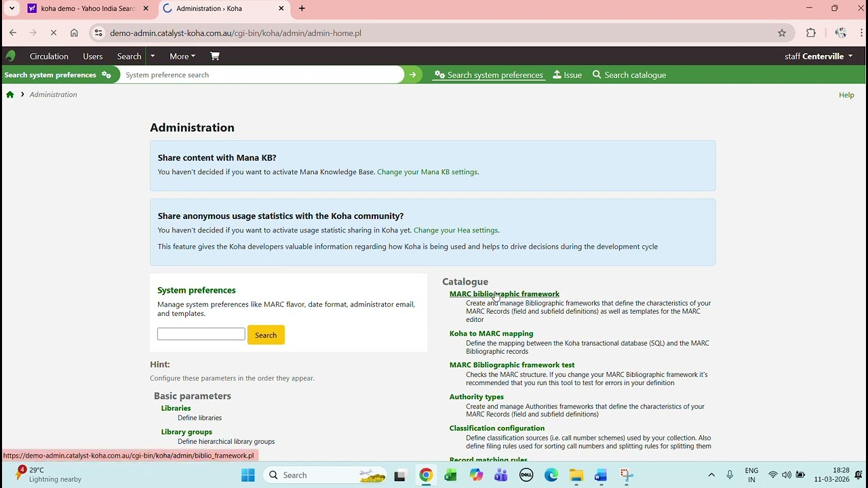The height and width of the screenshot is (488, 868).
Task: Open Change your Mana KB settings link
Action: 427,172
